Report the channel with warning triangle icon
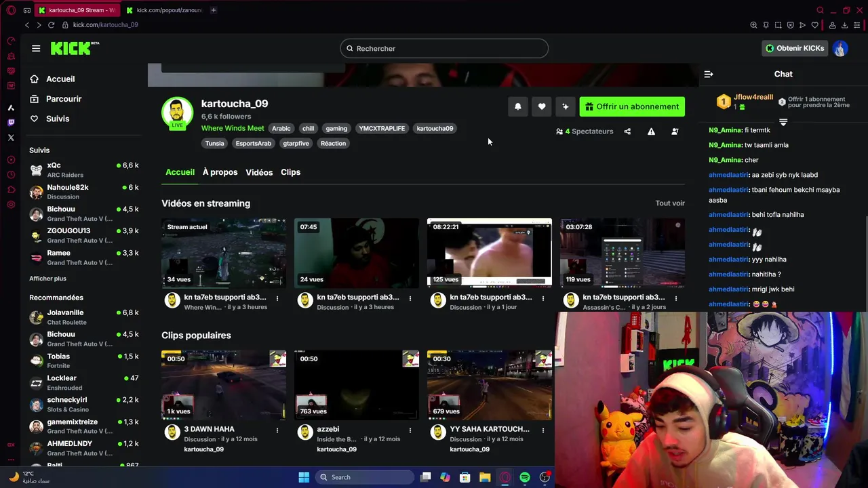 651,131
